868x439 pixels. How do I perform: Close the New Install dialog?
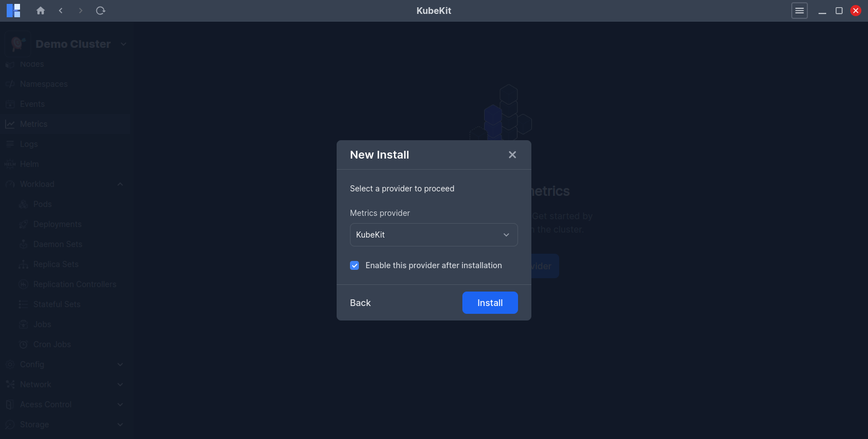pyautogui.click(x=512, y=154)
